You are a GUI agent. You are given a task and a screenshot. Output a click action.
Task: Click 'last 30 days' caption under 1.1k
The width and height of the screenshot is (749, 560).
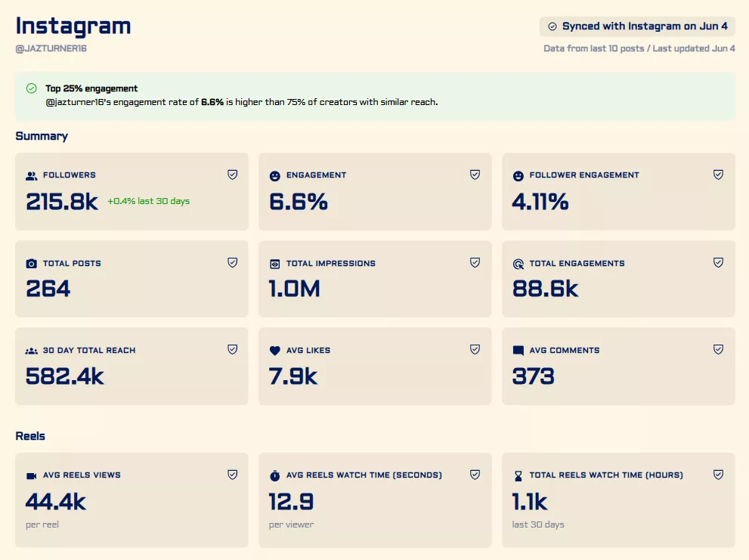pyautogui.click(x=538, y=524)
